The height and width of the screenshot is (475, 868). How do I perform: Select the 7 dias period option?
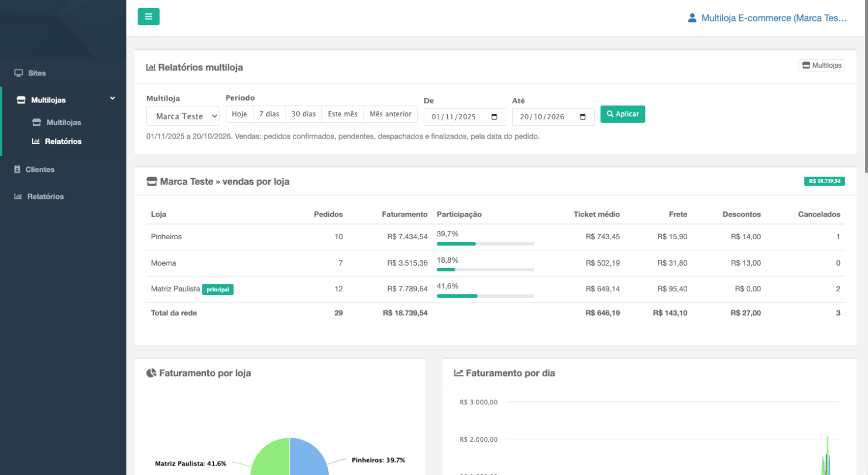[x=269, y=114]
